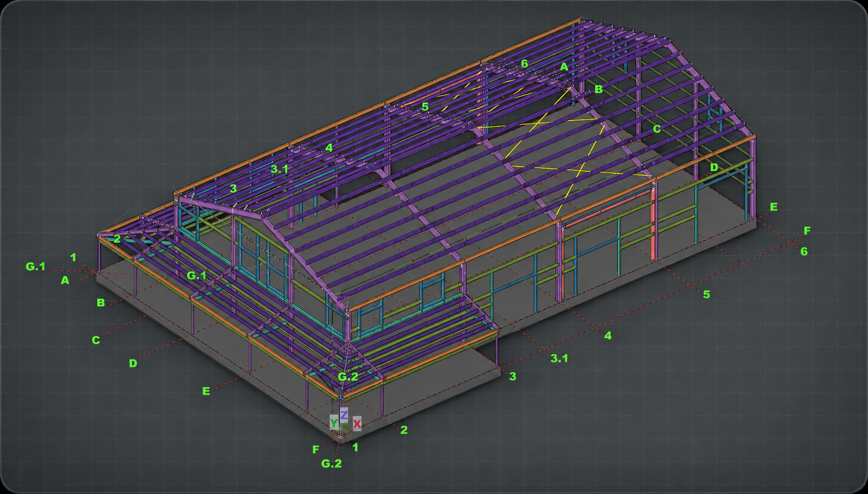This screenshot has width=868, height=494.
Task: Select label B on the roof ridge
Action: coord(599,89)
